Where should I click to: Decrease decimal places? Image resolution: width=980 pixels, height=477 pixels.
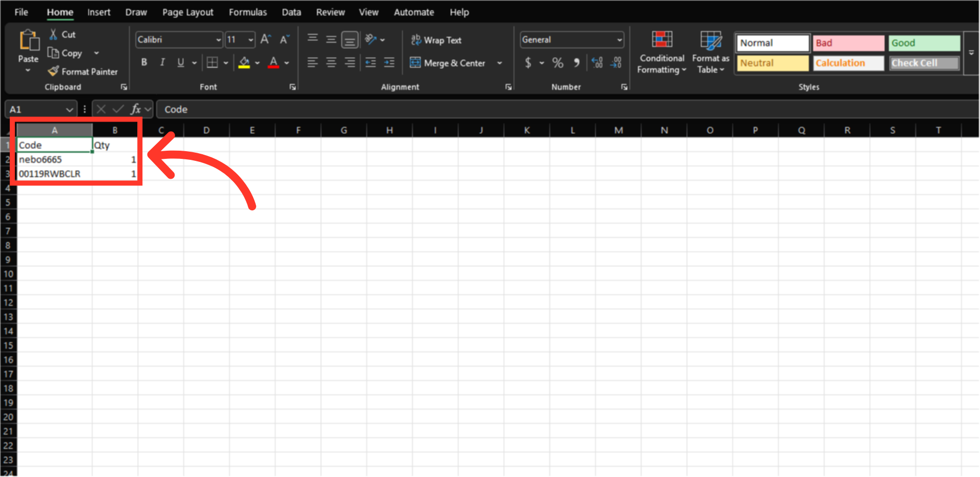click(616, 62)
